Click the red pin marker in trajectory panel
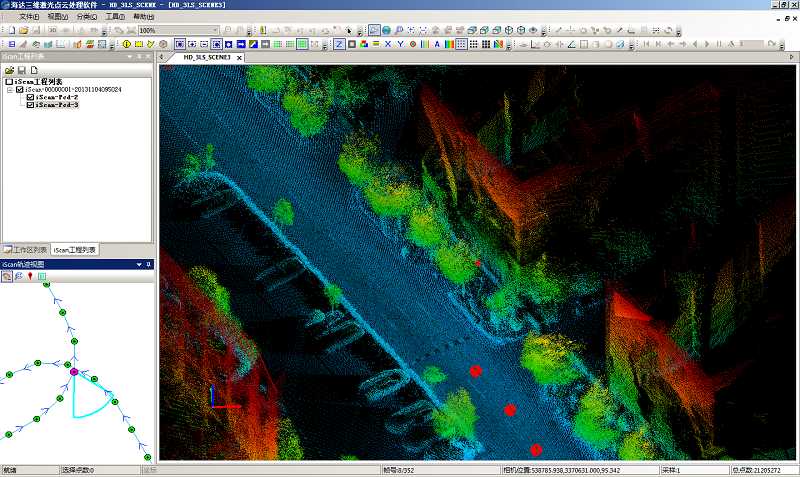Viewport: 800px width, 477px height. (30, 275)
